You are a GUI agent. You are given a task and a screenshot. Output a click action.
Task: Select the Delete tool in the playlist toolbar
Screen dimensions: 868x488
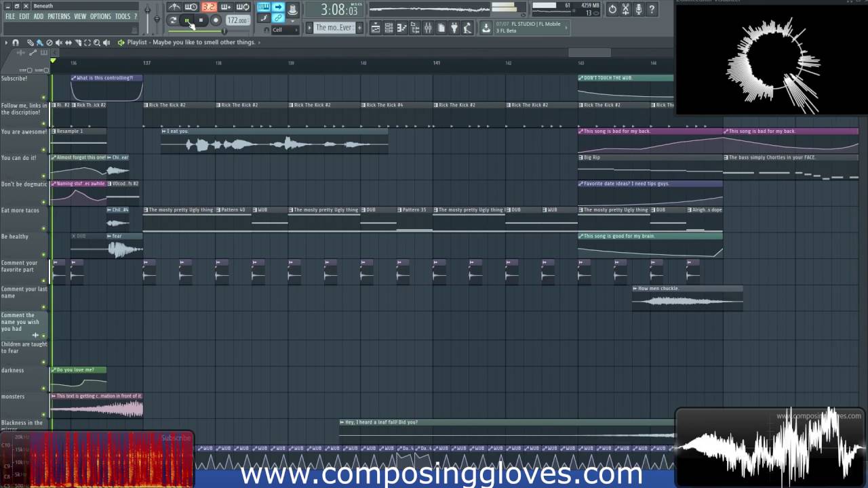click(x=50, y=43)
